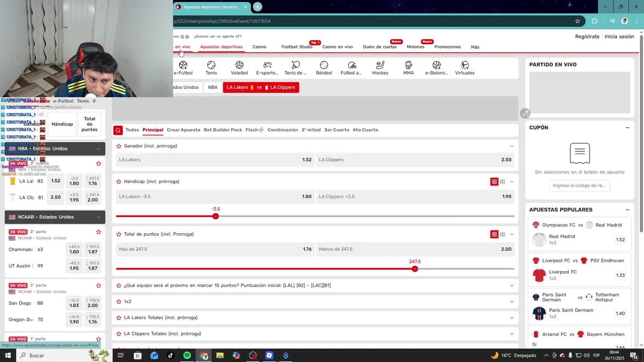The image size is (644, 362).
Task: Switch to the Crear Apuesta tab
Action: point(183,130)
